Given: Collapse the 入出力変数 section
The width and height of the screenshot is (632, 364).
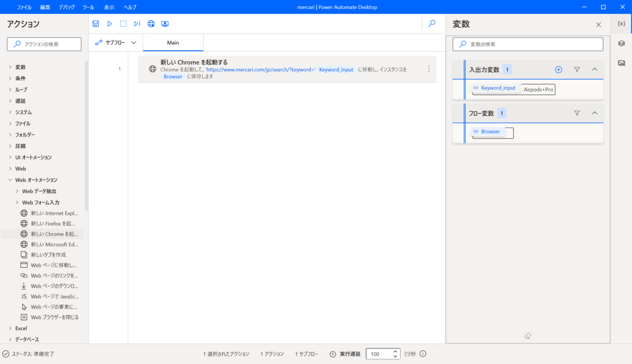Looking at the screenshot, I should (595, 70).
